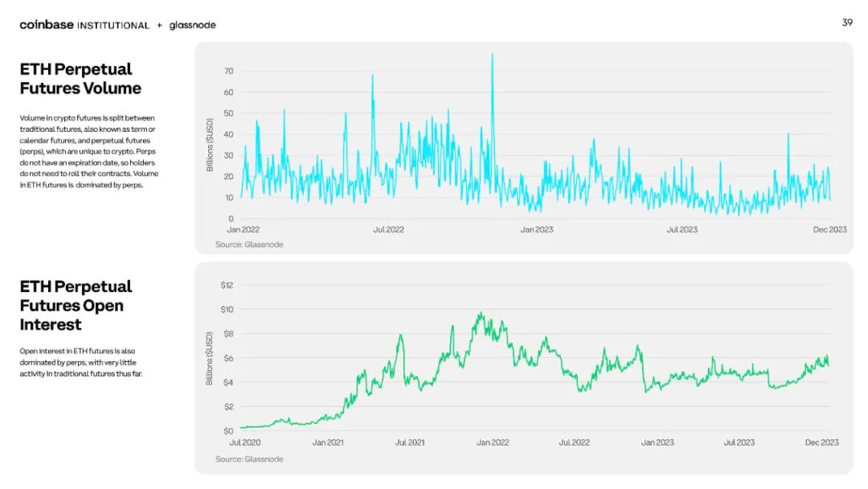Click Source: Glassnode under the volume chart
This screenshot has height=489, width=868.
click(249, 244)
